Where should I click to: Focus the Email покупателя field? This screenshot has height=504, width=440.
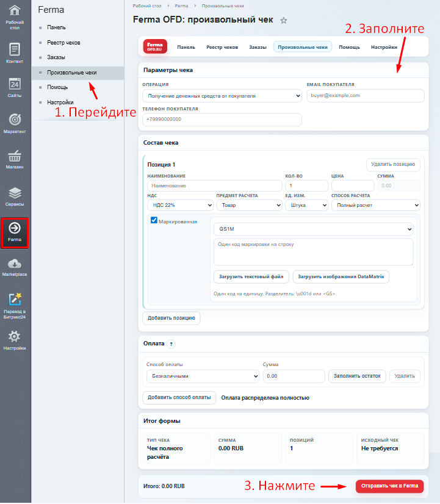tap(366, 95)
